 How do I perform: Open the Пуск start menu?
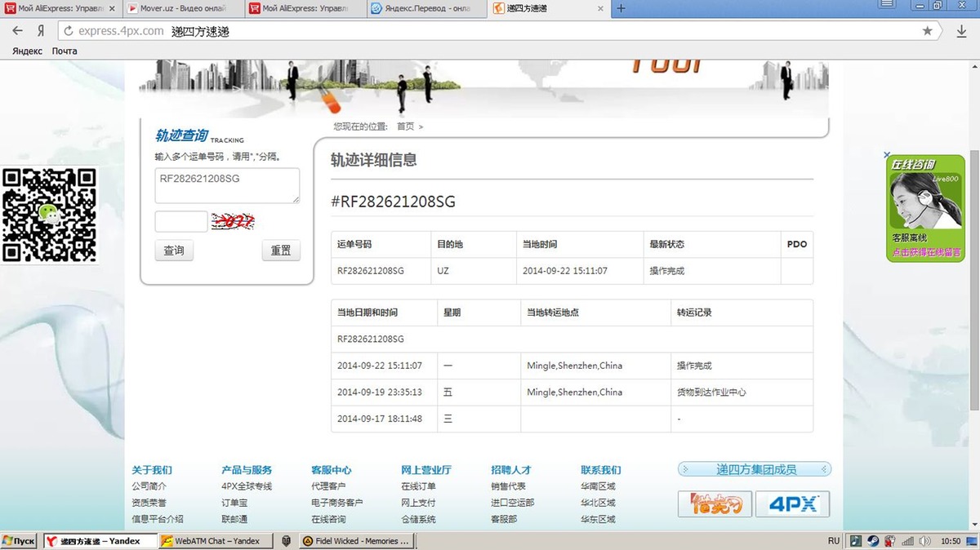(19, 541)
